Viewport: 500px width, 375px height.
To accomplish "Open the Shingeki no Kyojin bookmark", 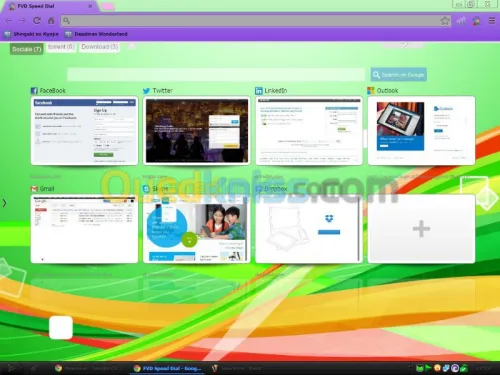I will 31,34.
